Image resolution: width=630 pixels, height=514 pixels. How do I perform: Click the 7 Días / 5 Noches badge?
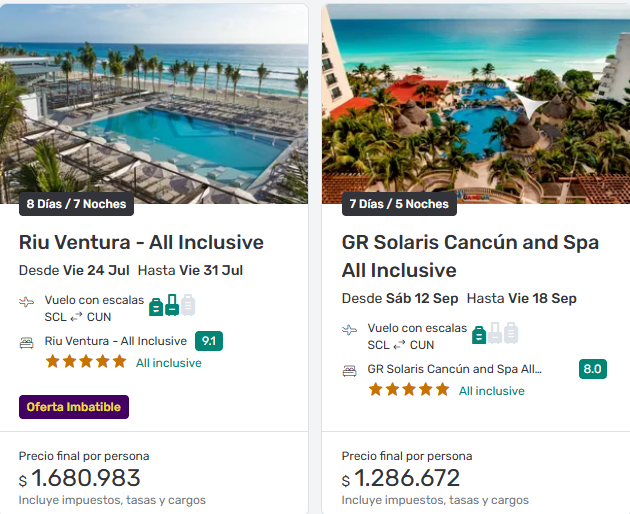pyautogui.click(x=399, y=204)
